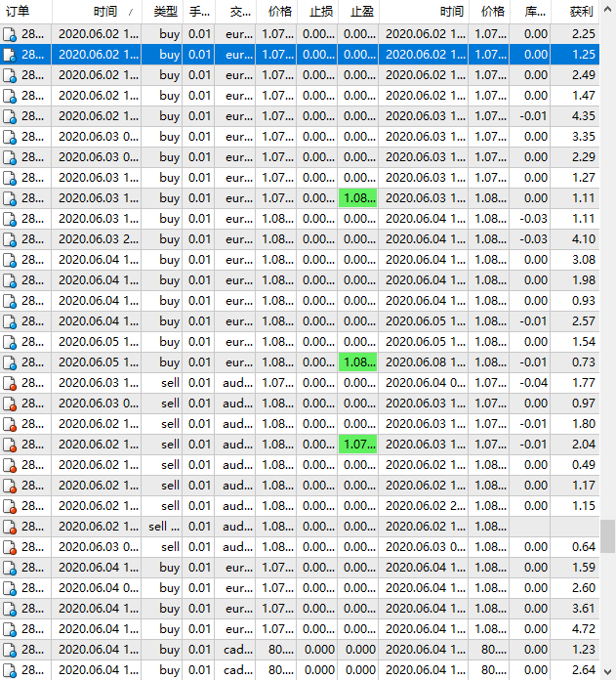Viewport: 616px width, 680px height.
Task: Select the order icon in the 1.54 profit row
Action: [x=10, y=342]
